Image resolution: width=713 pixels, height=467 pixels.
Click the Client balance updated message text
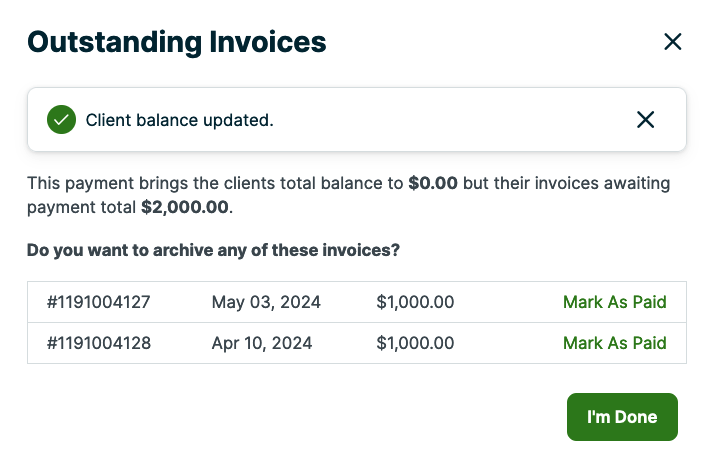[x=179, y=120]
